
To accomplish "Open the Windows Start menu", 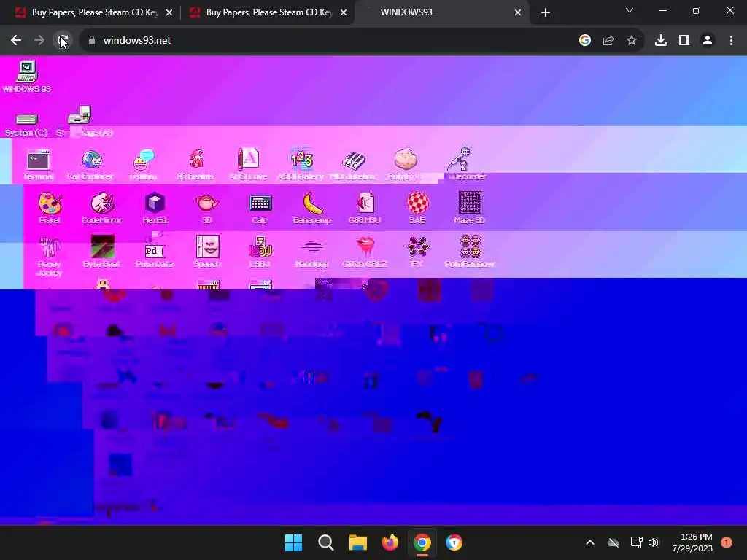I will click(293, 542).
